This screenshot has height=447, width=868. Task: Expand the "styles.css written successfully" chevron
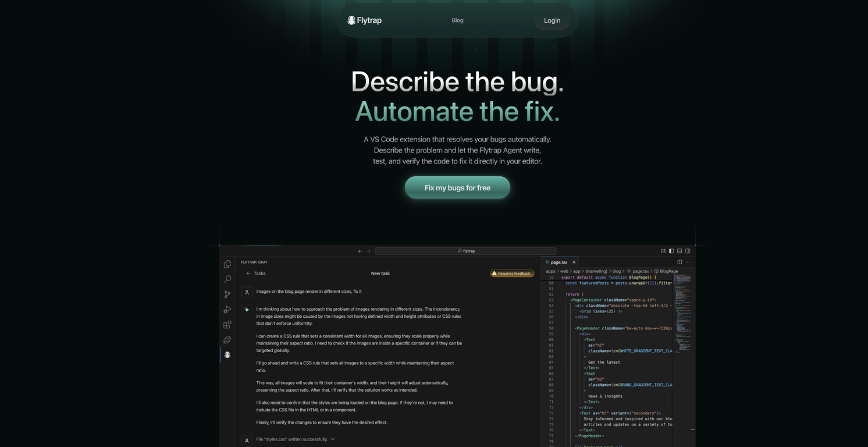click(x=333, y=439)
